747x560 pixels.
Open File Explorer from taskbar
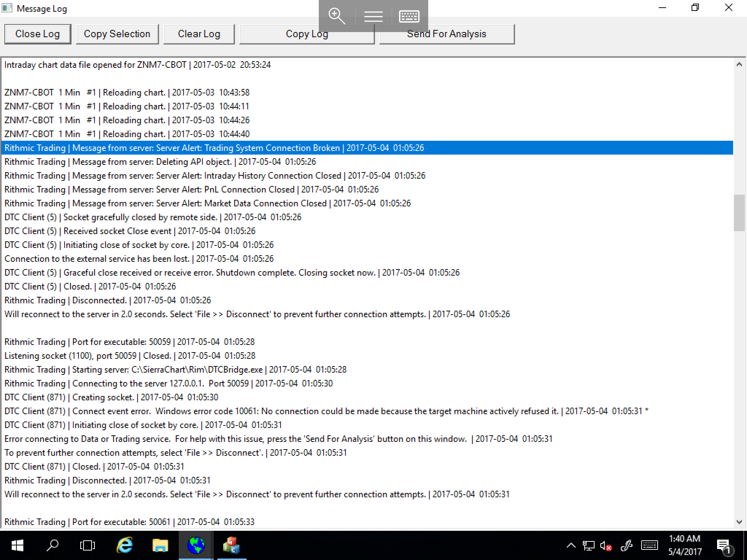[x=160, y=545]
